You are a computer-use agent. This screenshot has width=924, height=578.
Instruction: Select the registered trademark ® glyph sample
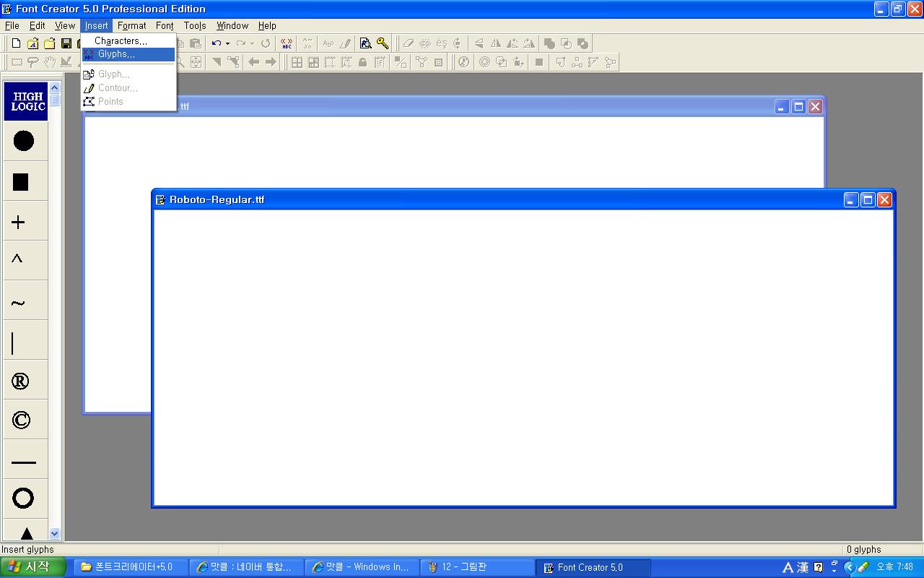click(21, 381)
